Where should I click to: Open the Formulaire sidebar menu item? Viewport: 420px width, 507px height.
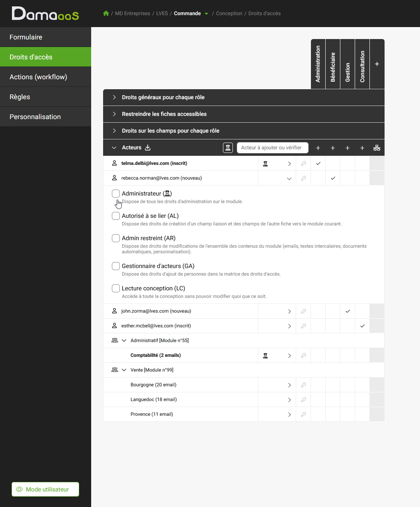click(45, 37)
